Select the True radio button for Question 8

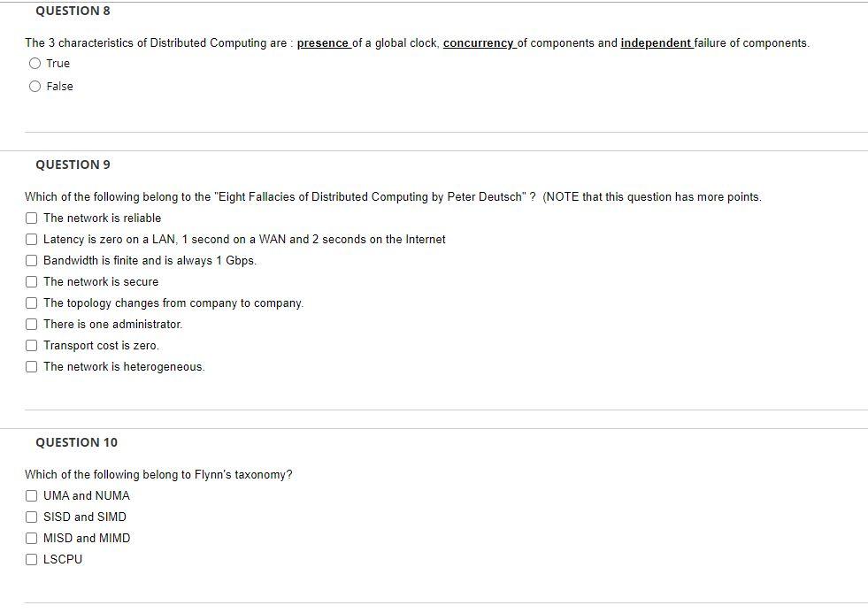35,63
